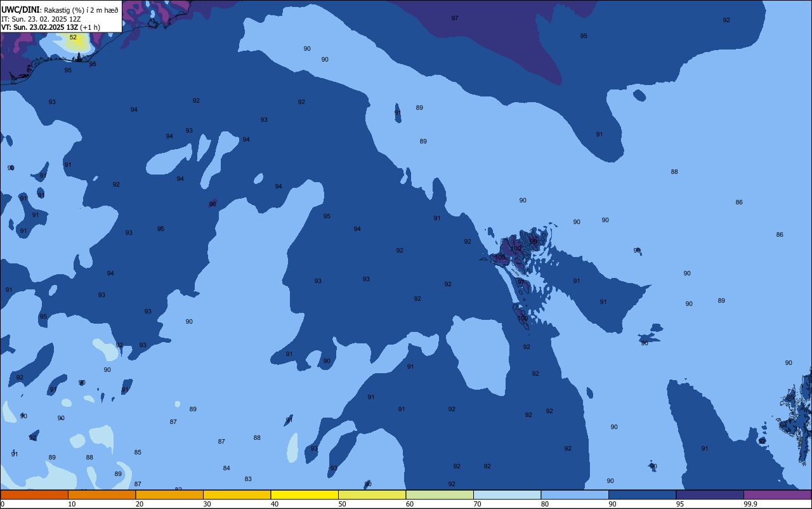Click the legend tick label '30'
The width and height of the screenshot is (812, 509).
coord(207,504)
